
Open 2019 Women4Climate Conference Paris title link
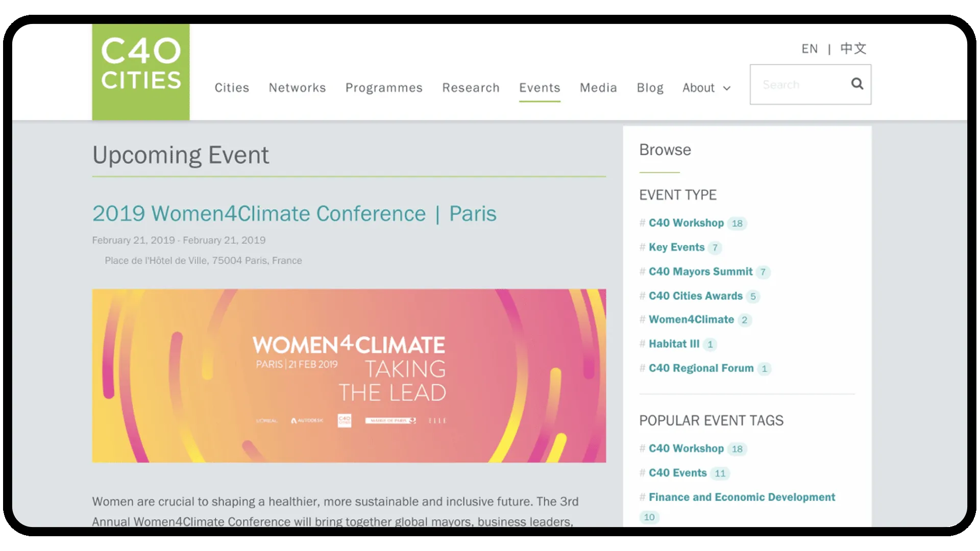[294, 213]
